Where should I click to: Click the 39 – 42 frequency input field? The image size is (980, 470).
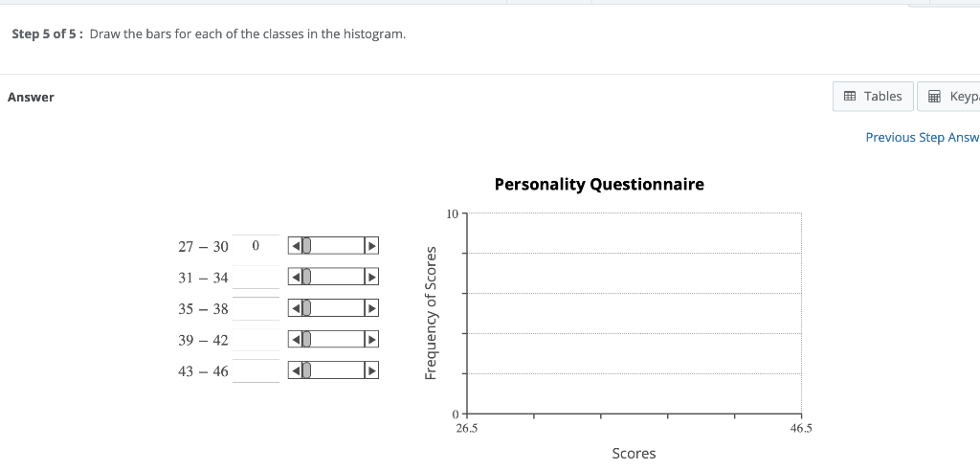(x=256, y=340)
